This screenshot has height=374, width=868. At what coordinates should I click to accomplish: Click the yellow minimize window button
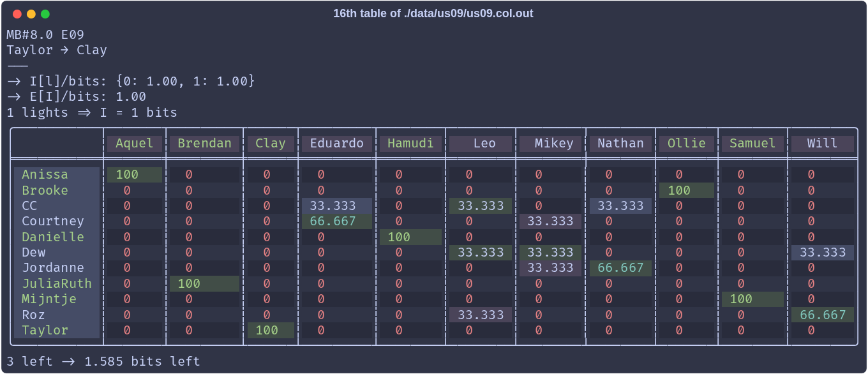point(31,13)
